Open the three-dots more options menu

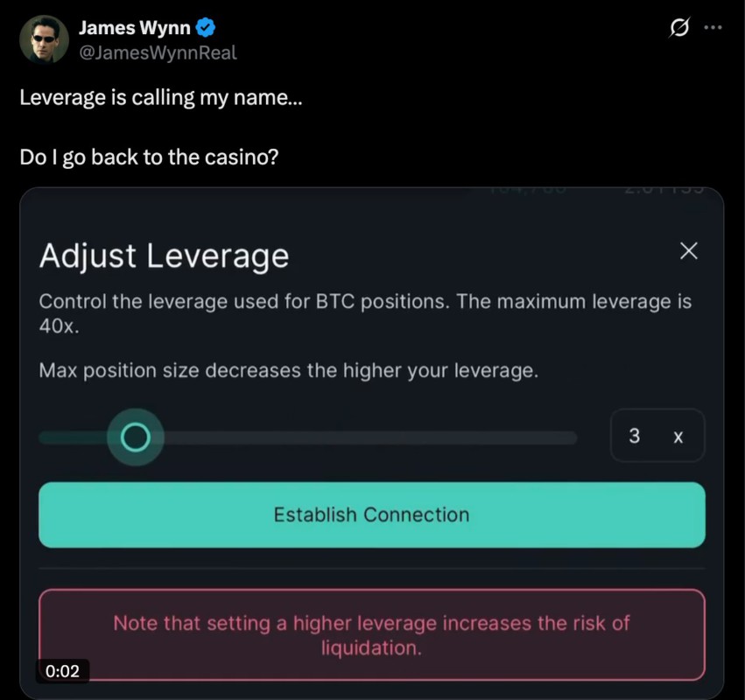click(x=713, y=27)
